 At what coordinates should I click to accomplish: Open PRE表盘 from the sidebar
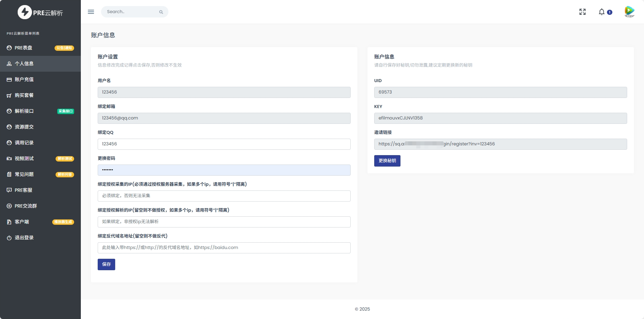(24, 48)
